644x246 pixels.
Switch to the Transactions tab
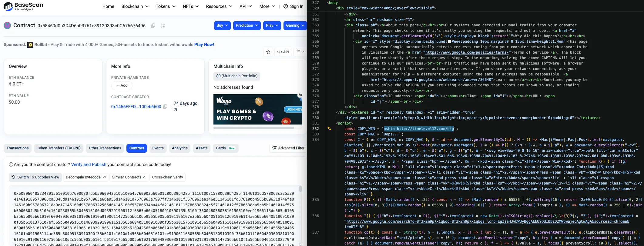tap(18, 148)
